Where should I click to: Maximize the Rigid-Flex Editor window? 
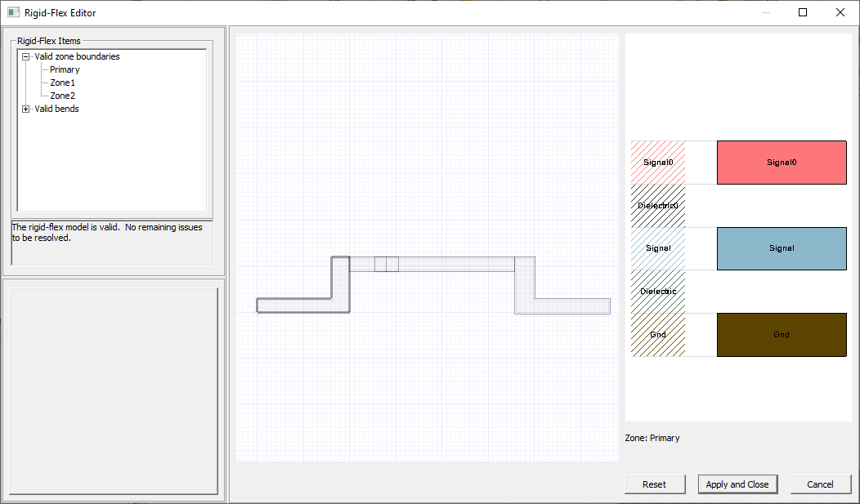point(802,12)
